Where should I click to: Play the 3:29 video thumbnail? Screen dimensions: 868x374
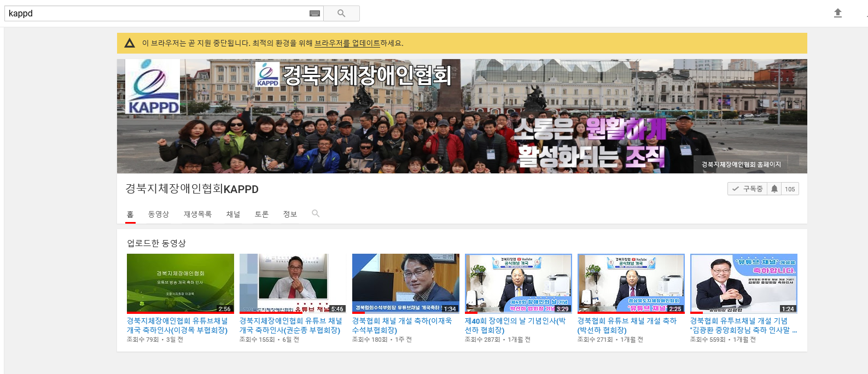(519, 283)
